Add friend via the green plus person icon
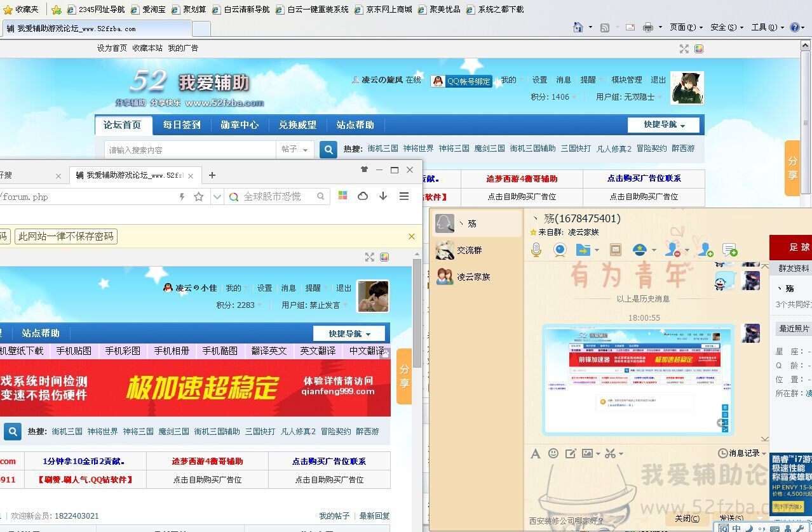Image resolution: width=812 pixels, height=532 pixels. tap(705, 250)
